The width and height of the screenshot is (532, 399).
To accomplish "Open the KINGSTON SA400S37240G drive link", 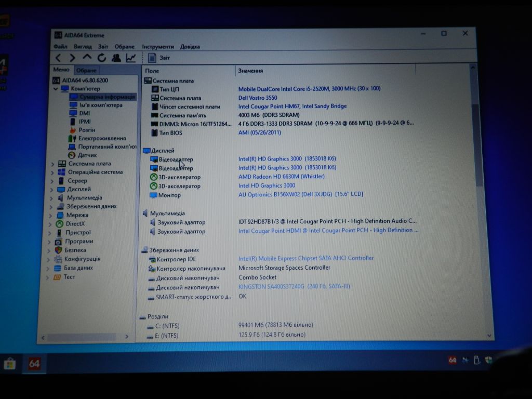I will coord(294,286).
